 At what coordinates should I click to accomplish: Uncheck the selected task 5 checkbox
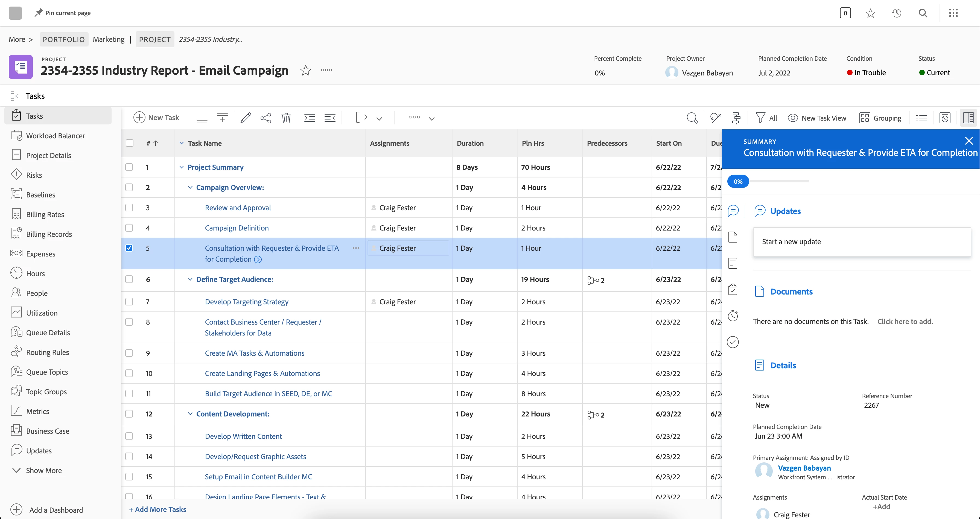click(129, 248)
